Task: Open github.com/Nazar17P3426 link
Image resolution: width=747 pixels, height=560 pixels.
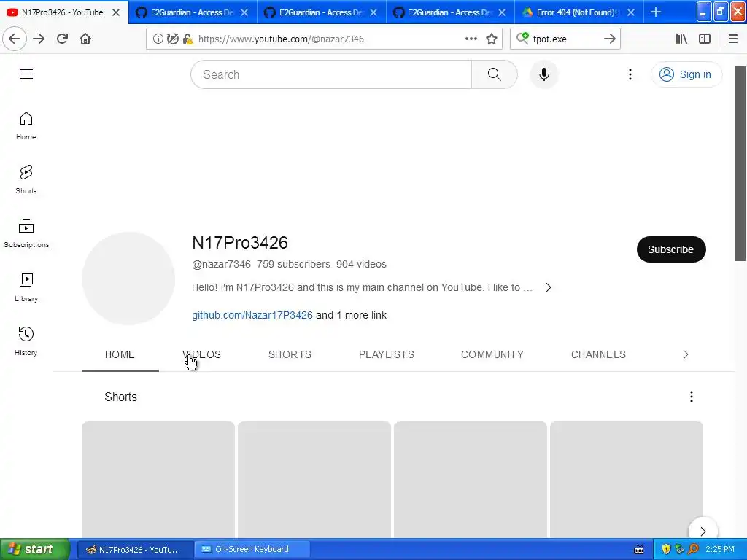Action: pyautogui.click(x=252, y=315)
